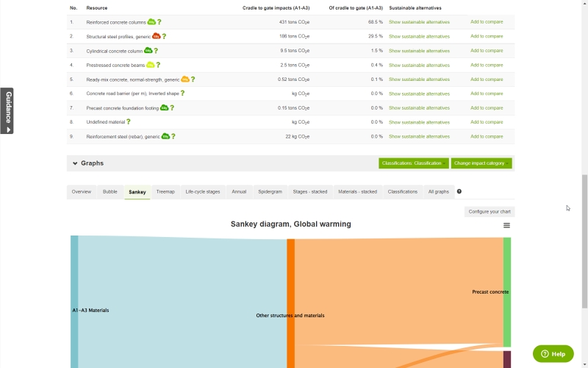Click the 431 tons CO2e value

(x=295, y=22)
